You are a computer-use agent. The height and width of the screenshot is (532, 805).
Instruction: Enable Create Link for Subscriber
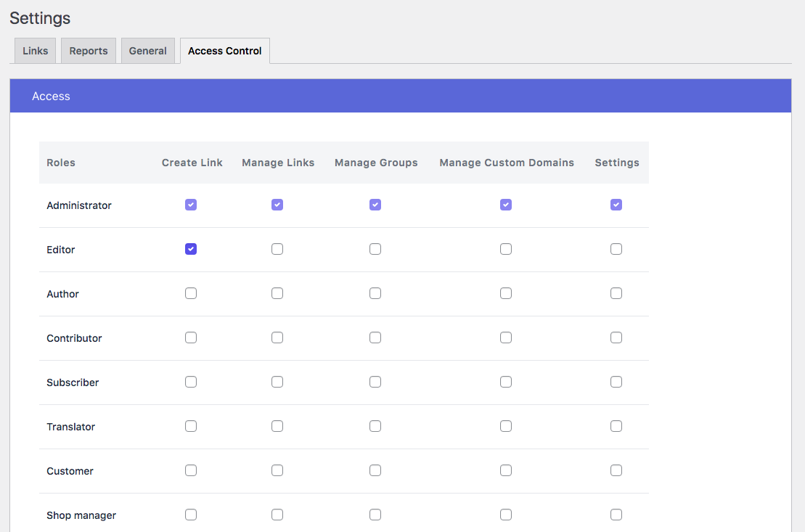click(x=191, y=382)
